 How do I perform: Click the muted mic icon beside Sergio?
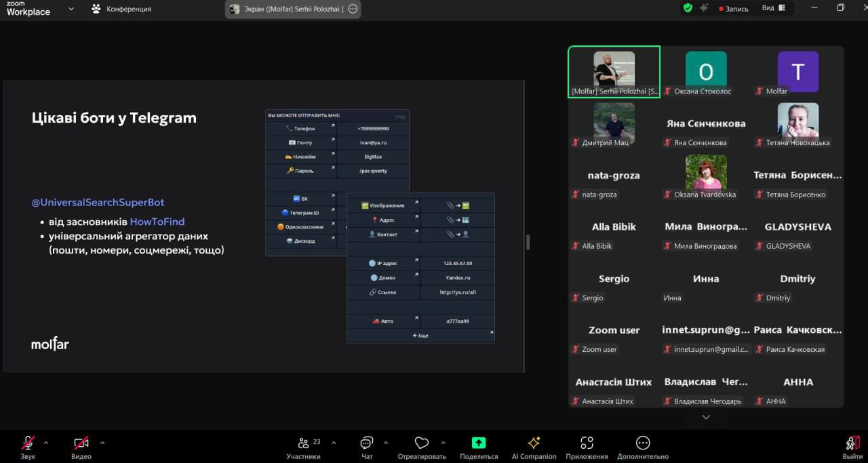coord(576,298)
